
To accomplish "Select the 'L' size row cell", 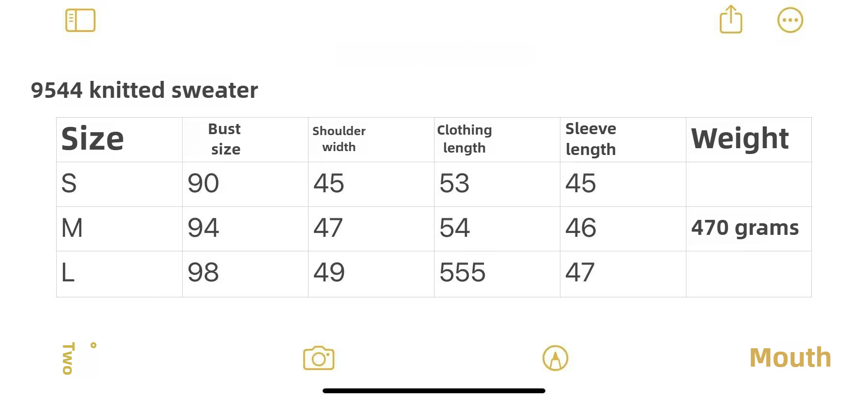I will (119, 273).
